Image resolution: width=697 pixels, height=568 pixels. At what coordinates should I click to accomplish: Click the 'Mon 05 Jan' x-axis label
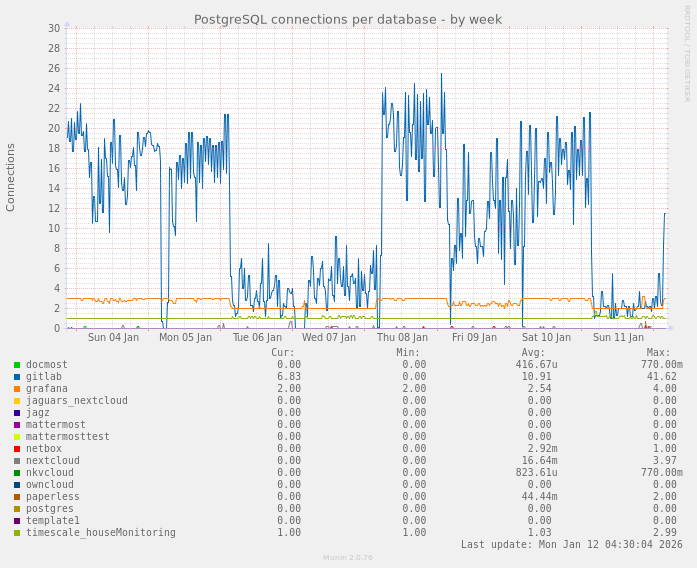(185, 337)
